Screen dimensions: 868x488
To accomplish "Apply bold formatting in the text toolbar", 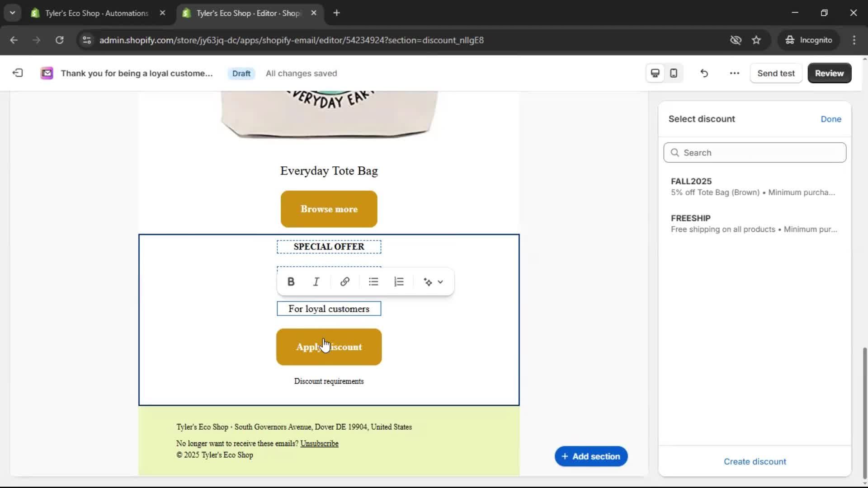I will coord(291,282).
